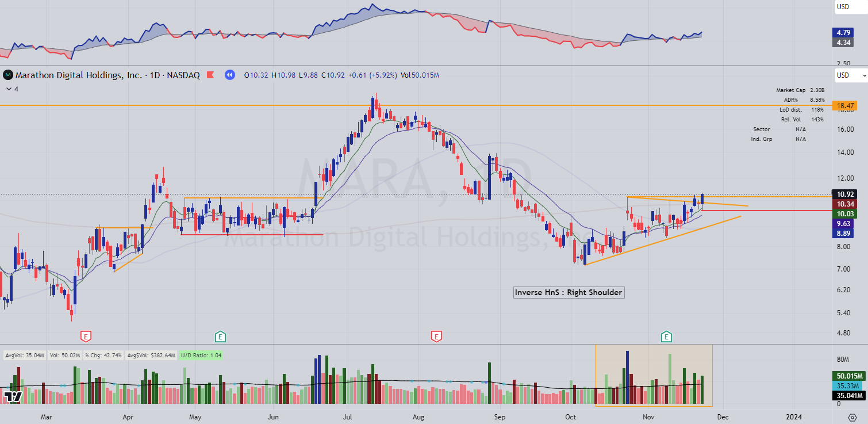Click the blue 8.89 moving average label
The height and width of the screenshot is (424, 868).
click(843, 233)
